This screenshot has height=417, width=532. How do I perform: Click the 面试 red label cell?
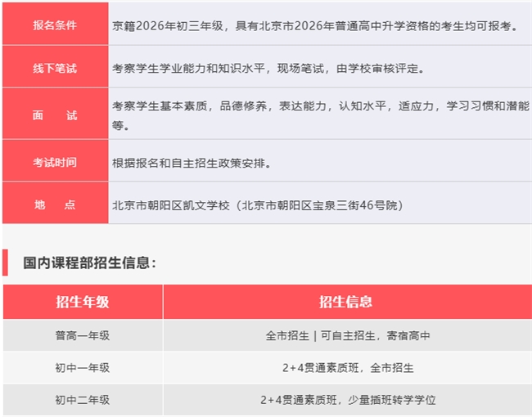(55, 114)
